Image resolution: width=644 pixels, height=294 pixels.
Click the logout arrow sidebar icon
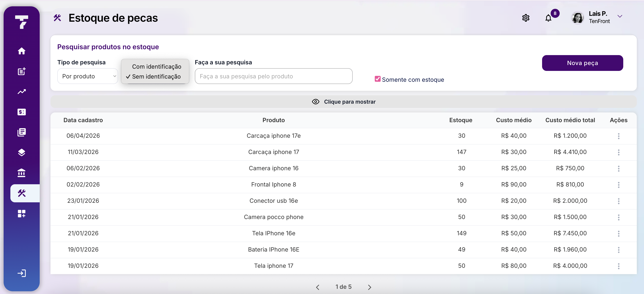pos(21,273)
